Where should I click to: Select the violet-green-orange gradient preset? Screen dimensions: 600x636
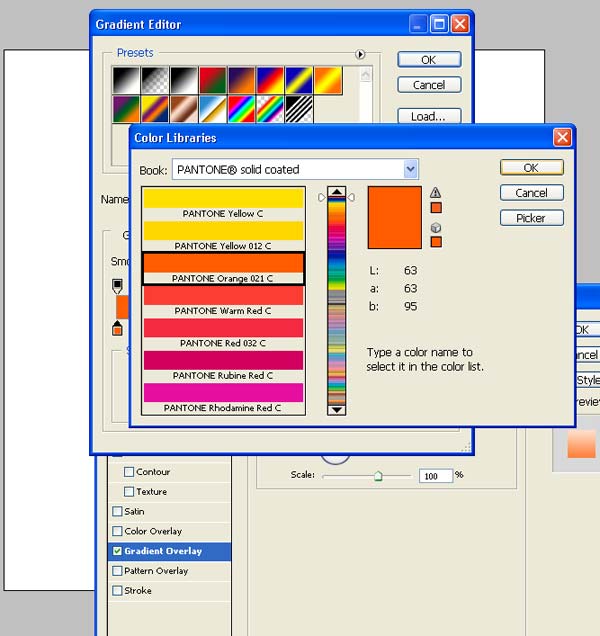[126, 109]
